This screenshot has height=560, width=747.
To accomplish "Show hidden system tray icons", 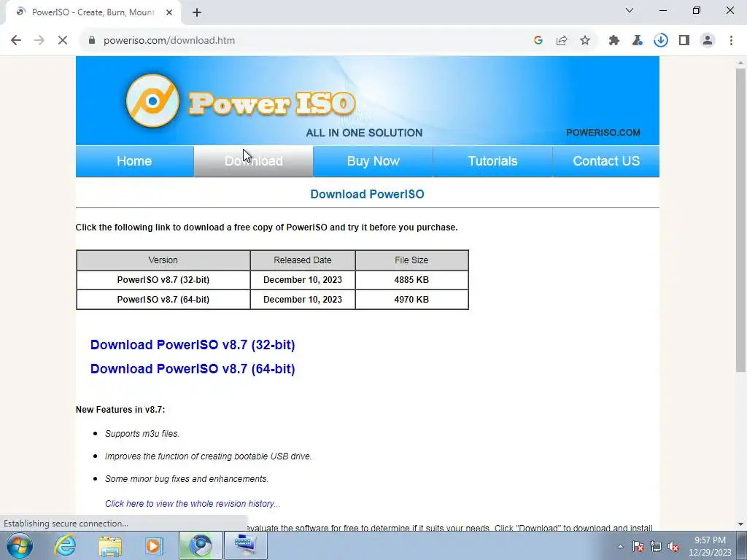I will 620,546.
